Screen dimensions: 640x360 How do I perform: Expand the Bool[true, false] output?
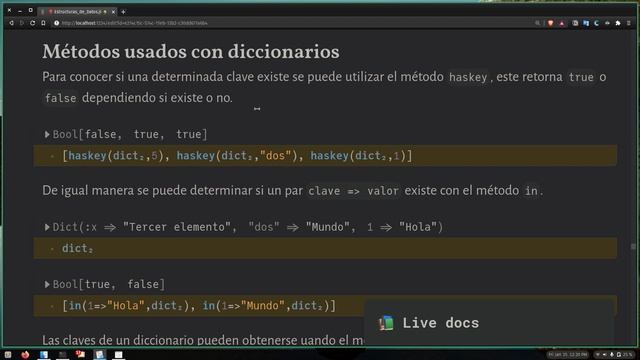[x=47, y=284]
